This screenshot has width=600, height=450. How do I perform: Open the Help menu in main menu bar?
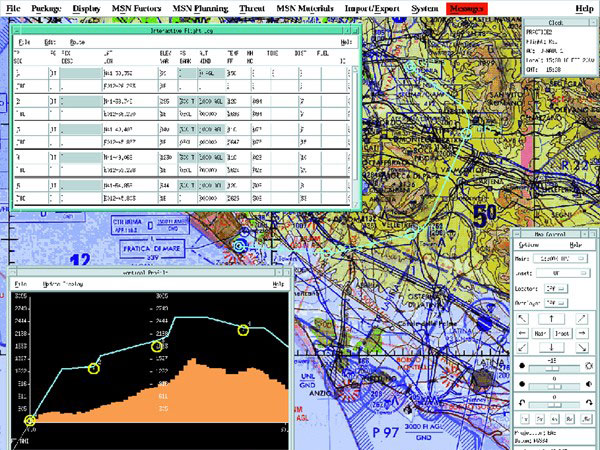click(x=584, y=8)
